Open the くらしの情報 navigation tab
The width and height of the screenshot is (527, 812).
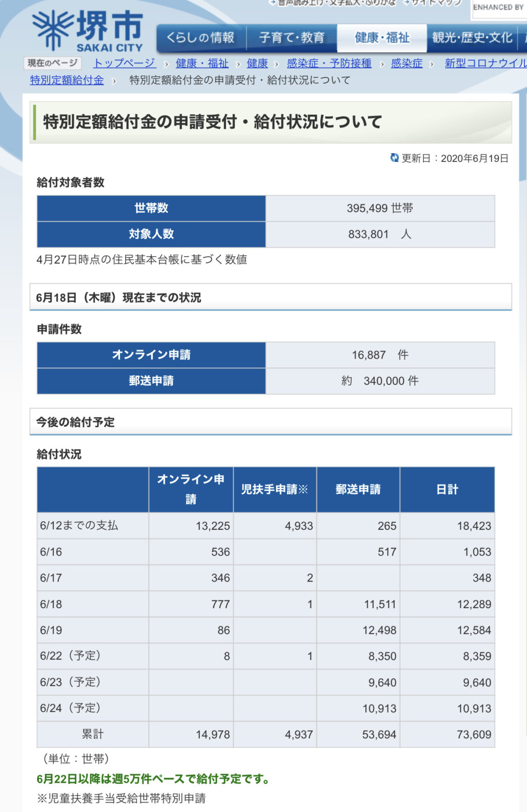[200, 38]
